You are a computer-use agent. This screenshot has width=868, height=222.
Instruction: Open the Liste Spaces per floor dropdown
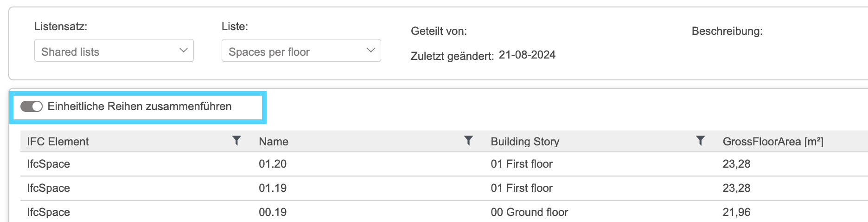coord(301,51)
